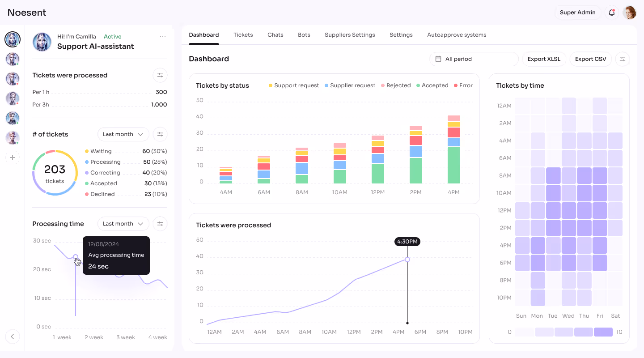
Task: Open the Autoapprove systems tab
Action: (x=457, y=34)
